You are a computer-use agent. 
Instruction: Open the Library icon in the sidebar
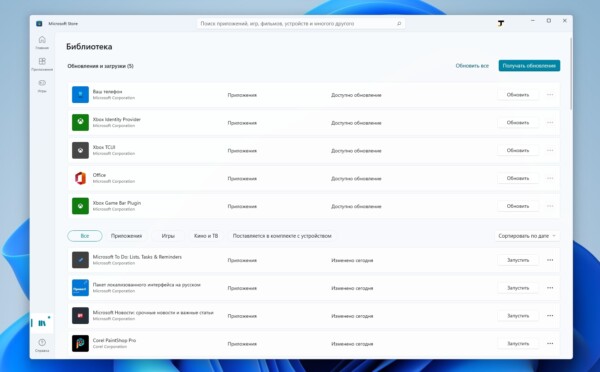pos(42,323)
